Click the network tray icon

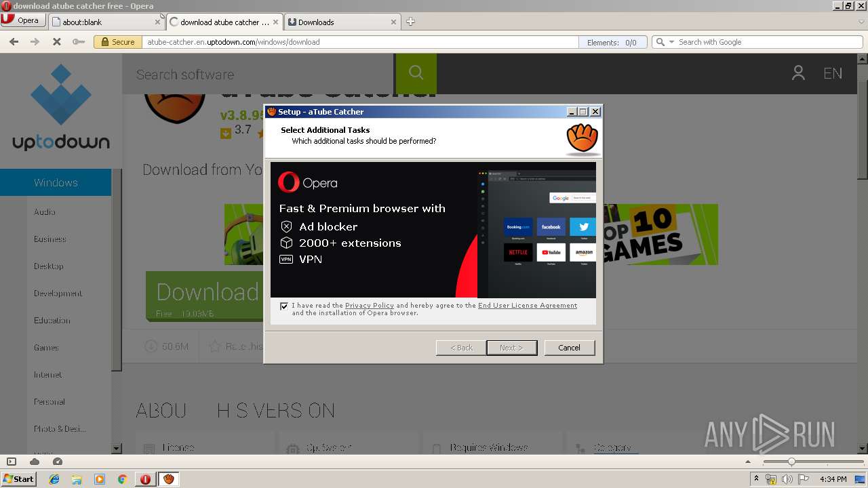tap(771, 479)
